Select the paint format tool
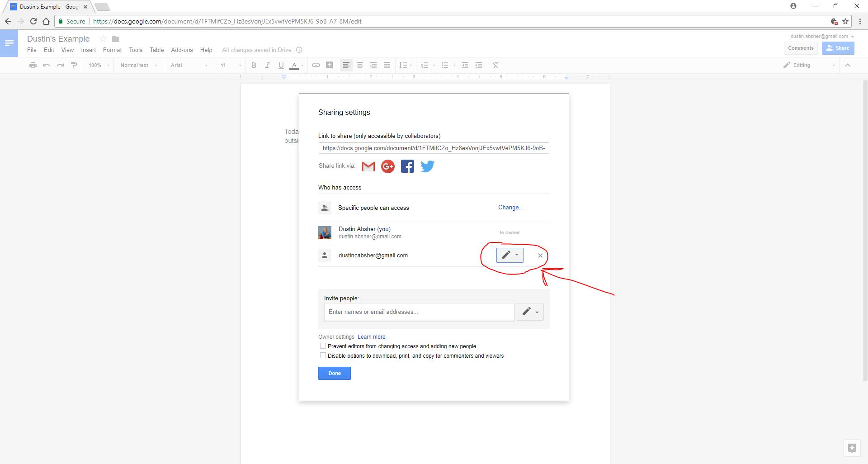This screenshot has width=868, height=464. pyautogui.click(x=74, y=65)
